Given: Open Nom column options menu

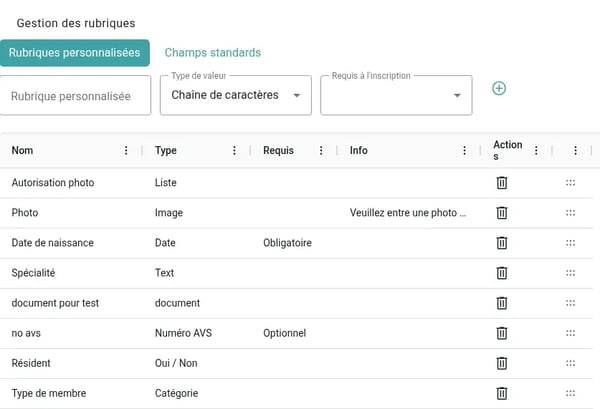Looking at the screenshot, I should pos(126,150).
